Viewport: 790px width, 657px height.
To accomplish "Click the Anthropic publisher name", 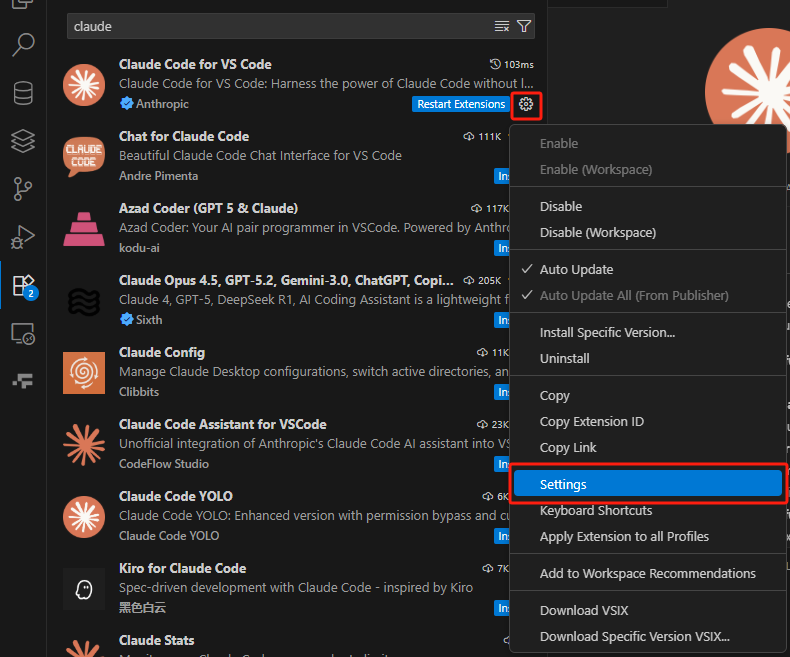I will 162,104.
